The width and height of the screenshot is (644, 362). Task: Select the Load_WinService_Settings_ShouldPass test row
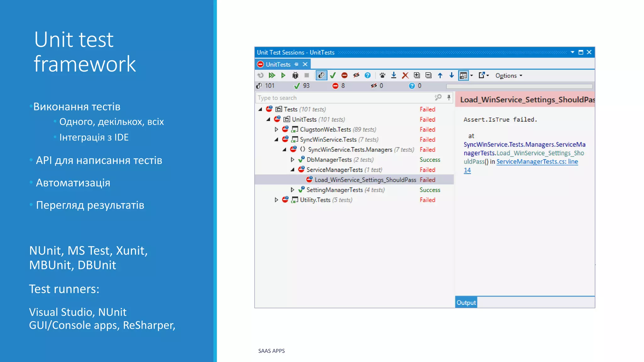coord(365,180)
